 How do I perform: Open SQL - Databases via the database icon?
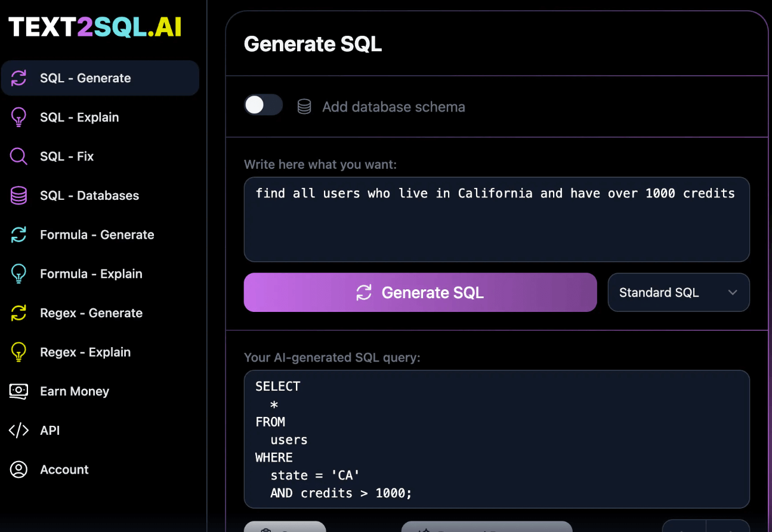tap(18, 195)
